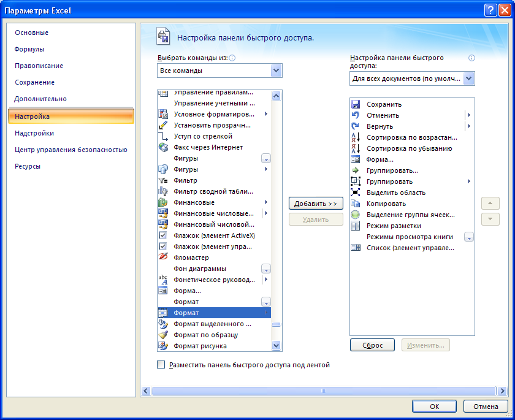Screen dimensions: 515x420
Task: Click the Копировать pages icon
Action: (x=356, y=204)
